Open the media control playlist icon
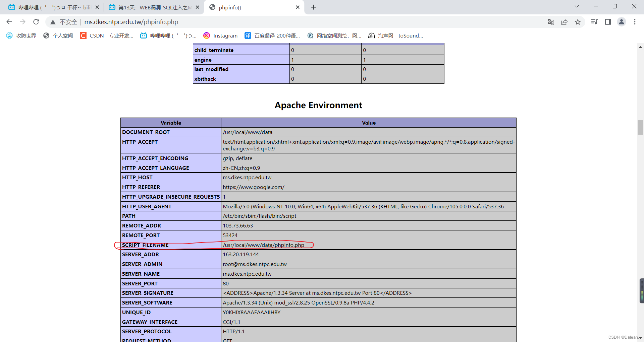The width and height of the screenshot is (644, 342). [594, 22]
